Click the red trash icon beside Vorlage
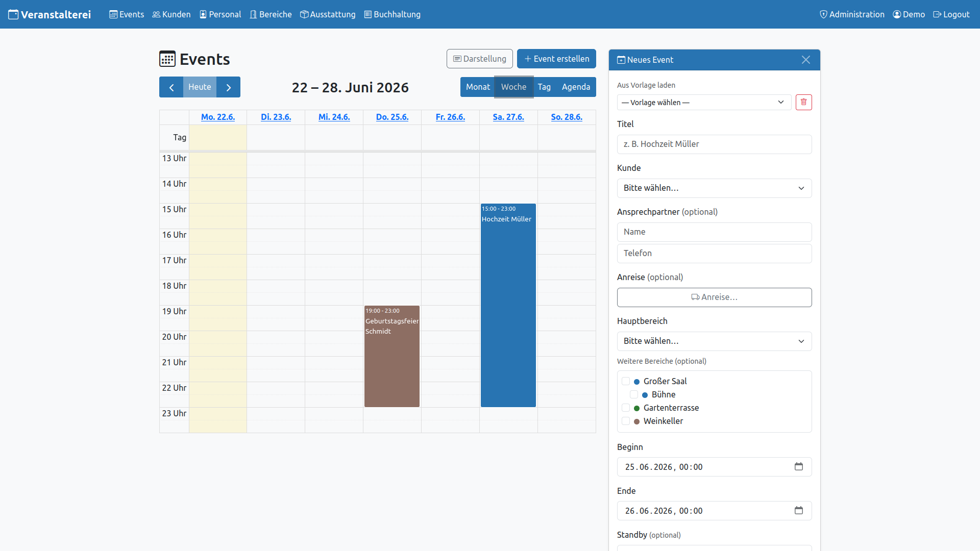The width and height of the screenshot is (980, 551). (x=803, y=102)
